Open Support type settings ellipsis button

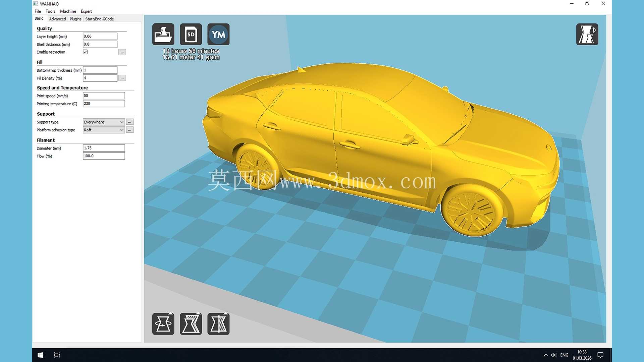click(130, 122)
